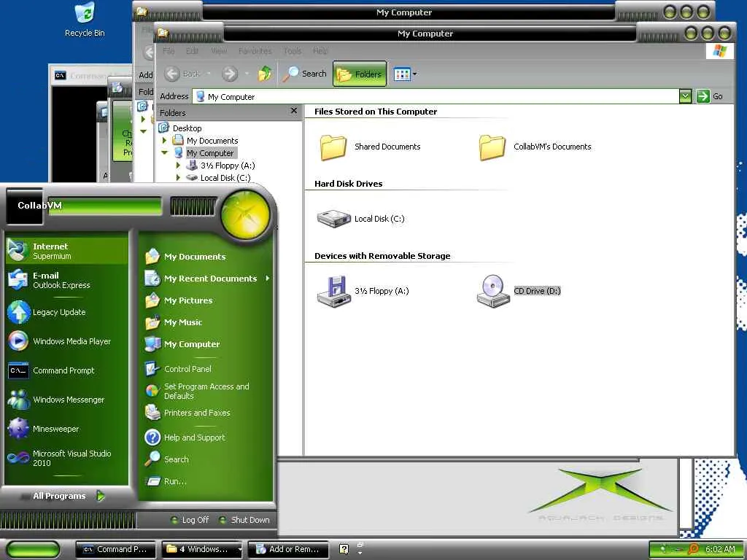Image resolution: width=747 pixels, height=560 pixels.
Task: Open My Documents in Start menu
Action: tap(206, 257)
